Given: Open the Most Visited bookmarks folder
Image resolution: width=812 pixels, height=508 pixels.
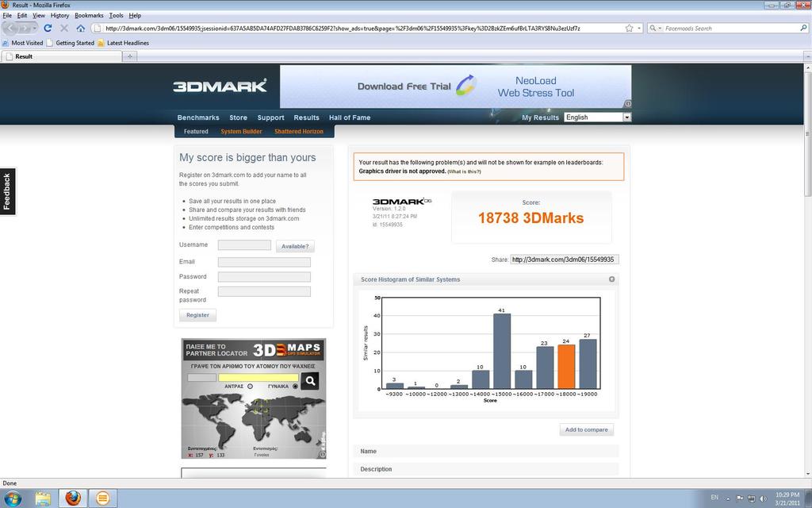Looking at the screenshot, I should [x=23, y=43].
